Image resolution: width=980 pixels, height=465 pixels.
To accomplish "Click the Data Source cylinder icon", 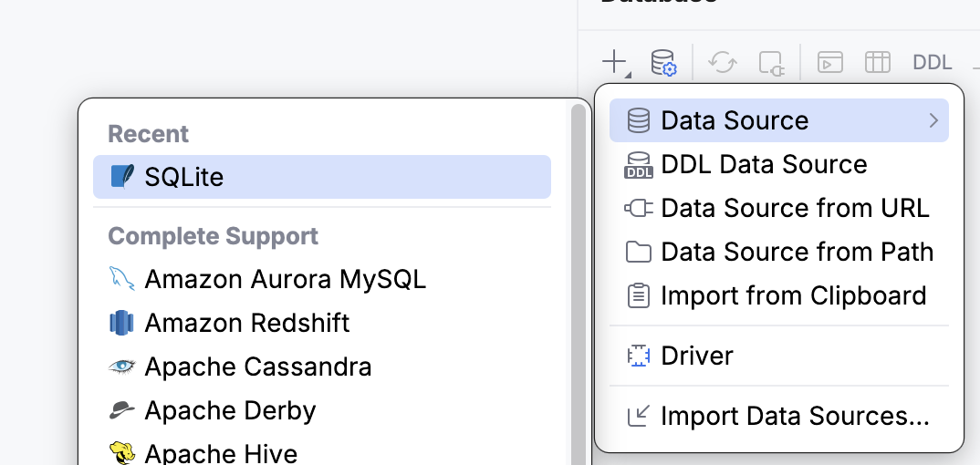I will point(638,120).
